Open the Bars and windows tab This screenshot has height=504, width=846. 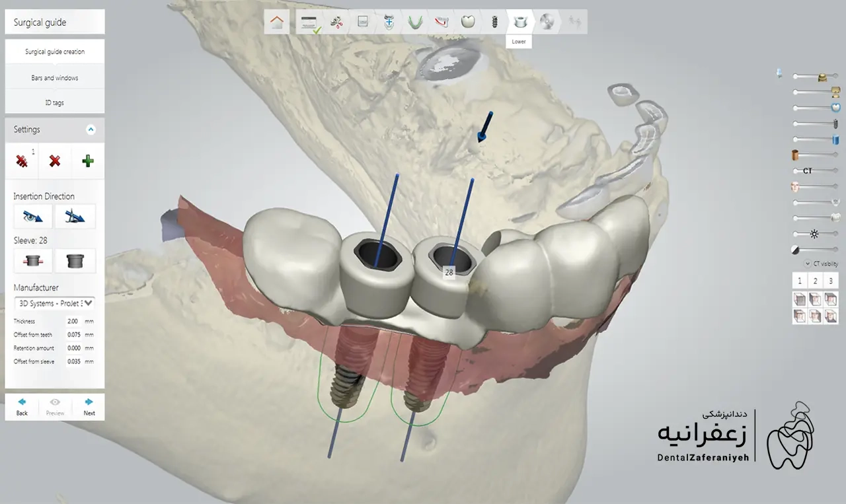[x=55, y=77]
